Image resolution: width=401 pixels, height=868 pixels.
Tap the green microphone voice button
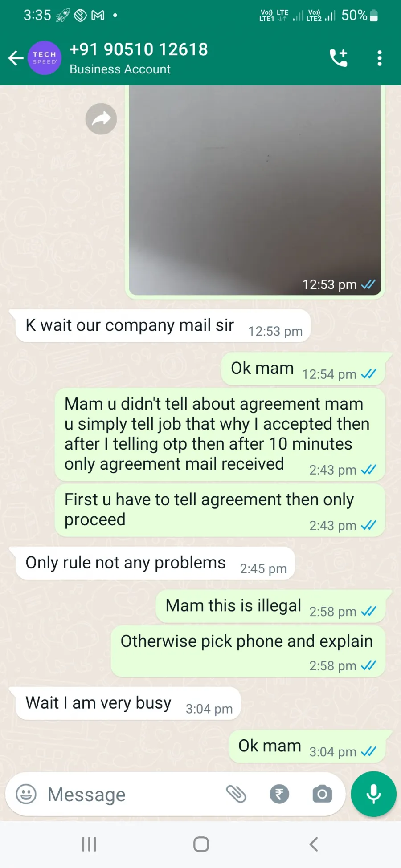[x=373, y=794]
